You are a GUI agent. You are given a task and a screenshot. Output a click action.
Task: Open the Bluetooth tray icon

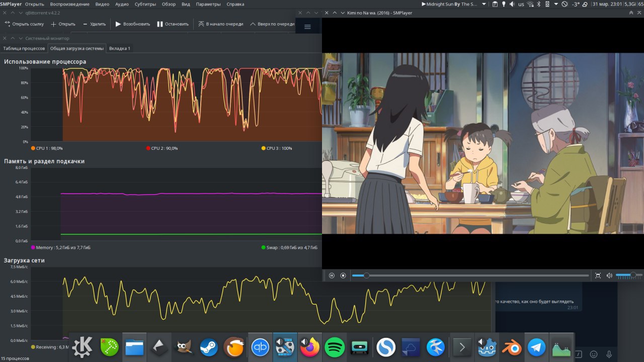tap(538, 4)
